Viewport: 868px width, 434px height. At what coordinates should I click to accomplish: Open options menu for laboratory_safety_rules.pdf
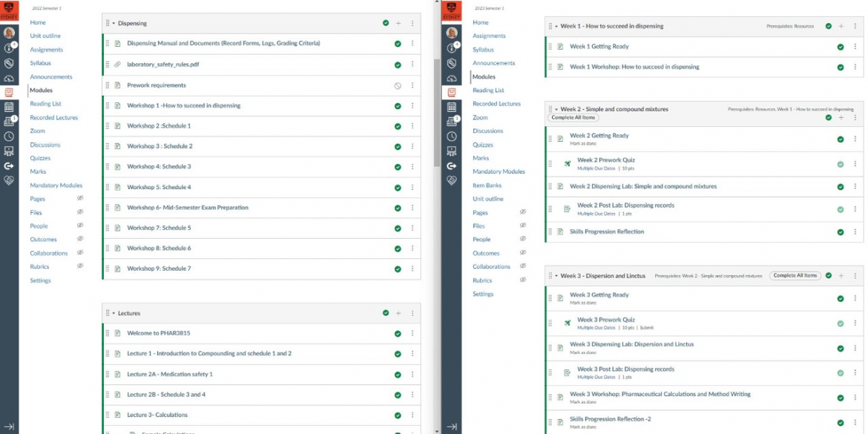pos(412,65)
